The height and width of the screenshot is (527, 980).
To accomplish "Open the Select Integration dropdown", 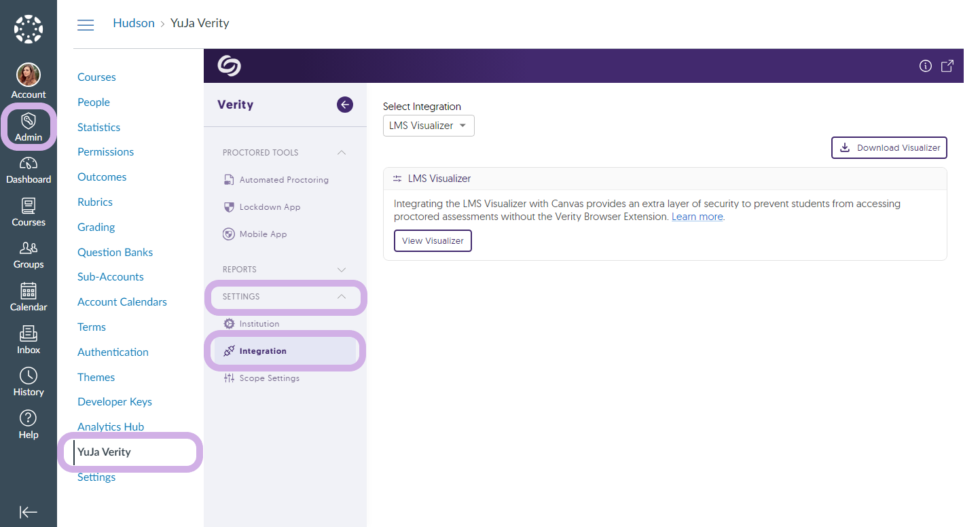I will [429, 126].
